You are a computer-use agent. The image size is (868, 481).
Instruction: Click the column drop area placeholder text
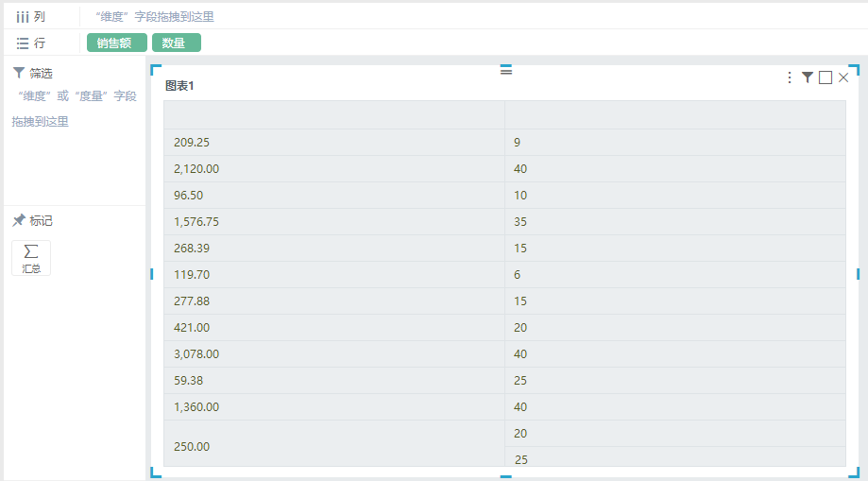click(x=155, y=17)
